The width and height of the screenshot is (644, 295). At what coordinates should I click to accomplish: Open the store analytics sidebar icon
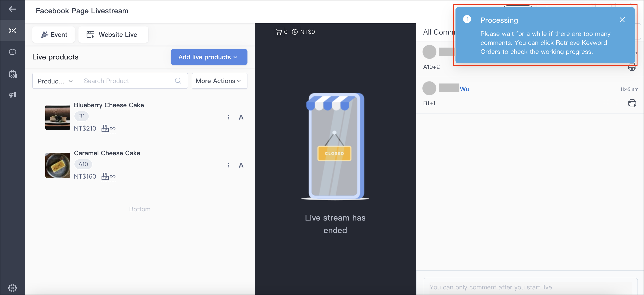pos(13,74)
